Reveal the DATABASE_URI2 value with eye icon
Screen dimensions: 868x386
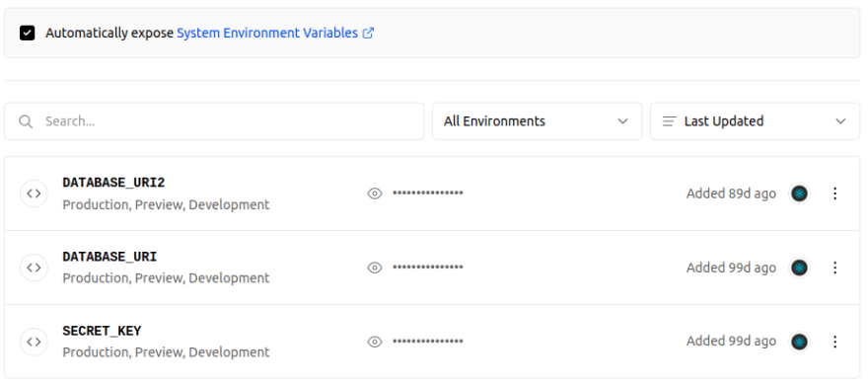375,193
